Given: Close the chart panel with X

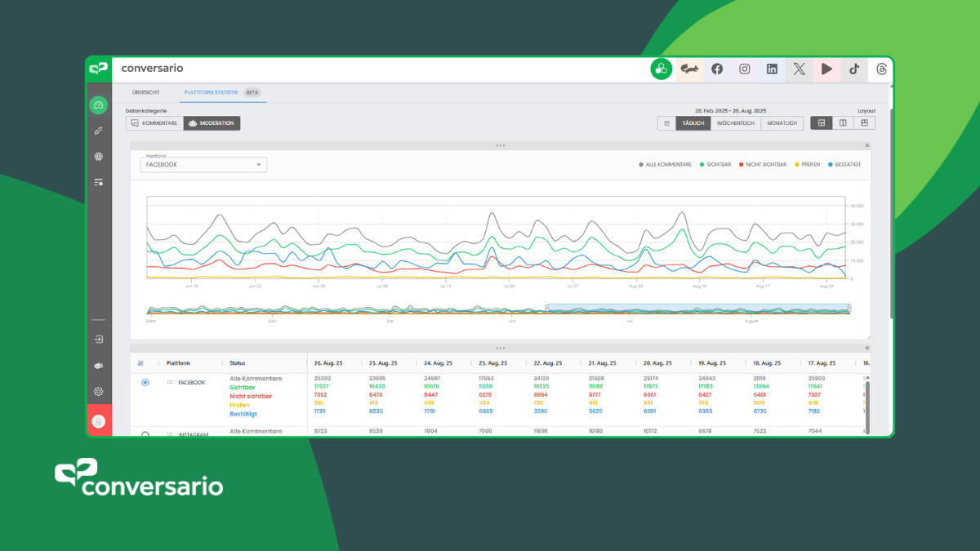Looking at the screenshot, I should (x=867, y=145).
